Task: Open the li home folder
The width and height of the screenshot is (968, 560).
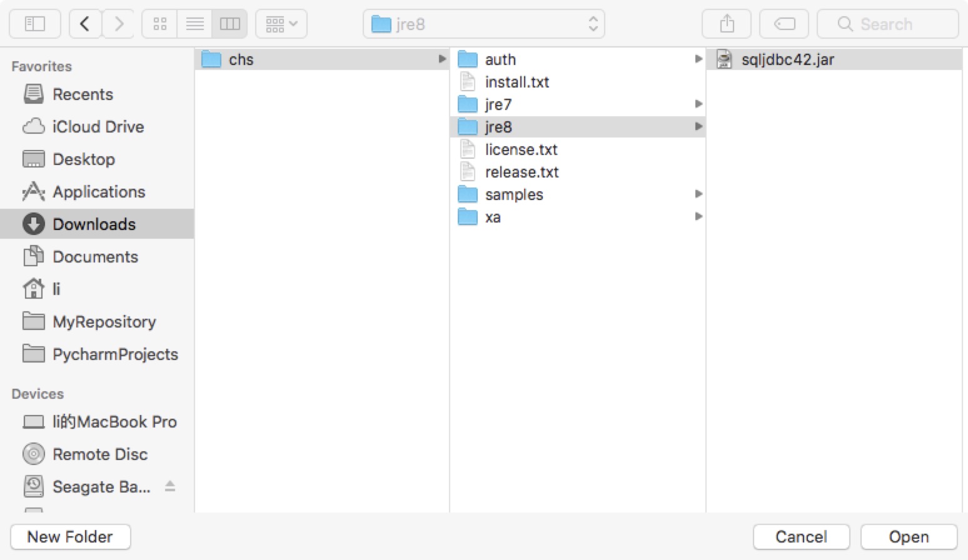Action: pos(97,289)
